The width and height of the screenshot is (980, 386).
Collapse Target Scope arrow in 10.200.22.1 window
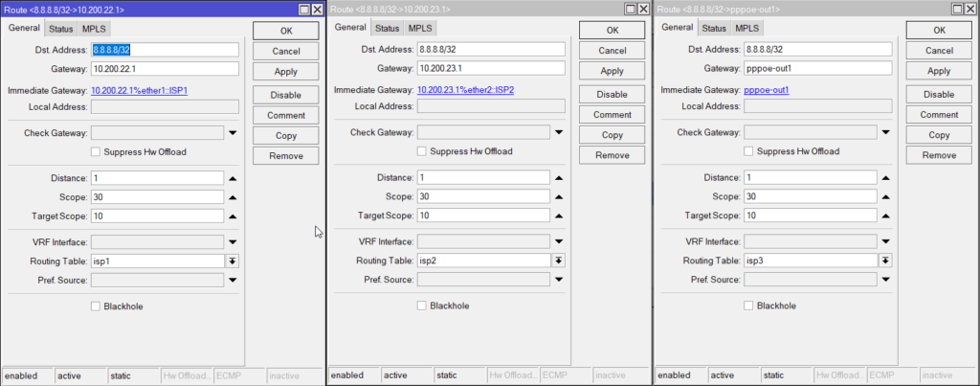click(x=233, y=217)
